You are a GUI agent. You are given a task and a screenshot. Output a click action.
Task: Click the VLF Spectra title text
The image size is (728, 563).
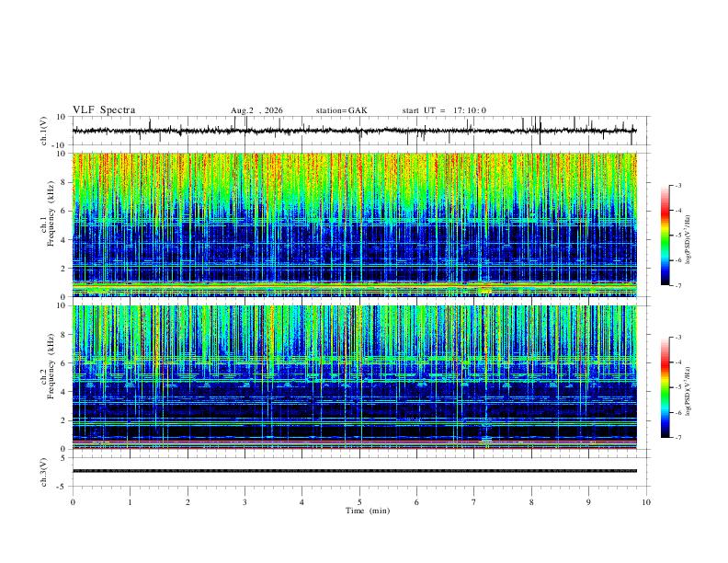coord(104,110)
